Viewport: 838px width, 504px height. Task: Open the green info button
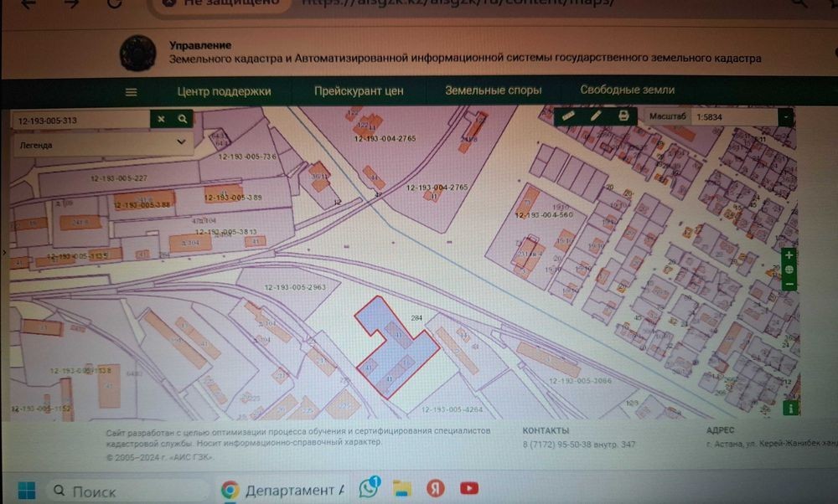790,409
